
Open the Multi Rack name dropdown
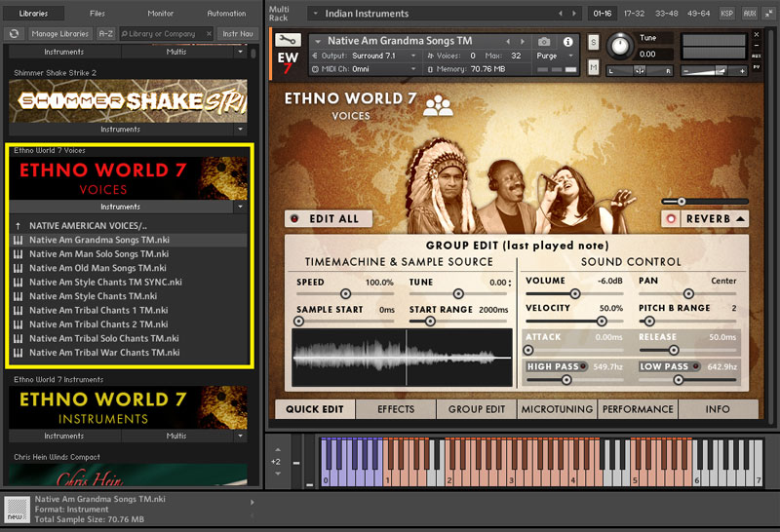(x=315, y=14)
